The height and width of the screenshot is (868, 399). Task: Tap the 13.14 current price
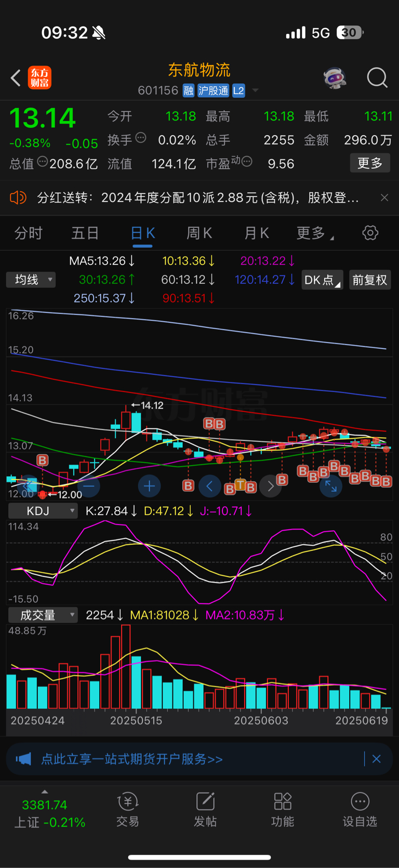click(43, 117)
